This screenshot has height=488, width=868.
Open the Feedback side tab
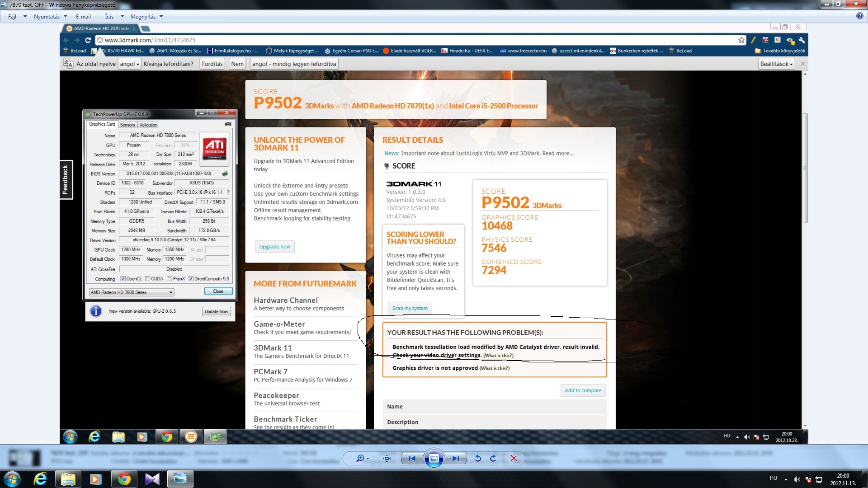click(66, 180)
